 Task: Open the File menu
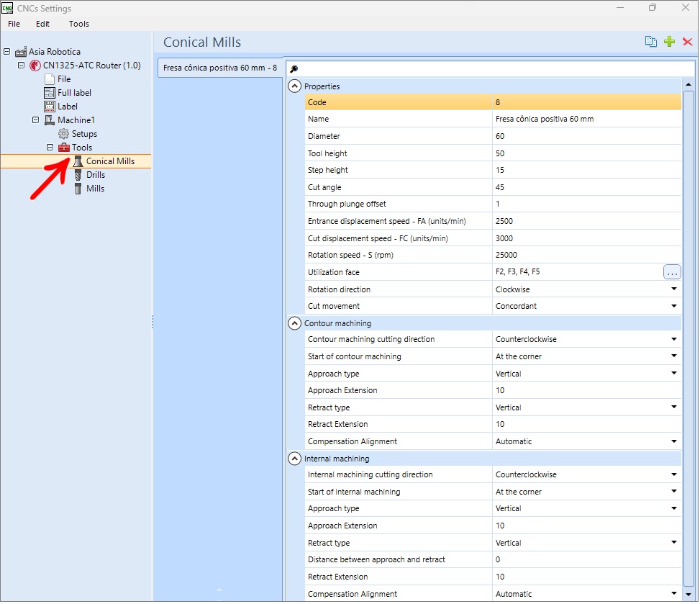pyautogui.click(x=14, y=24)
